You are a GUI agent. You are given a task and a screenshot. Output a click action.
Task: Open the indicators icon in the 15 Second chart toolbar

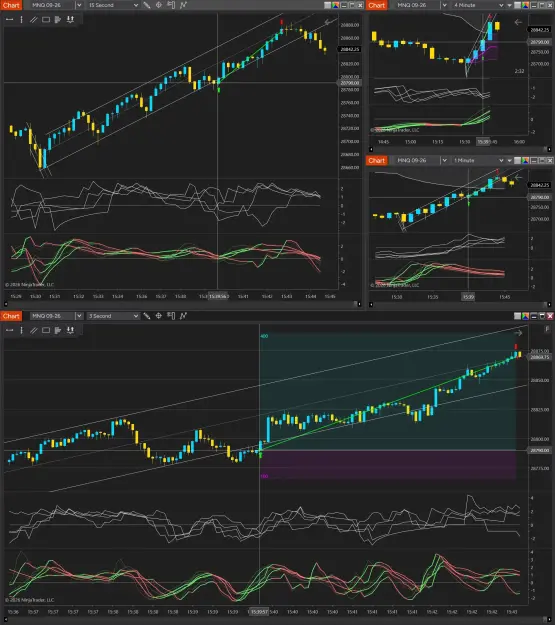[x=183, y=5]
